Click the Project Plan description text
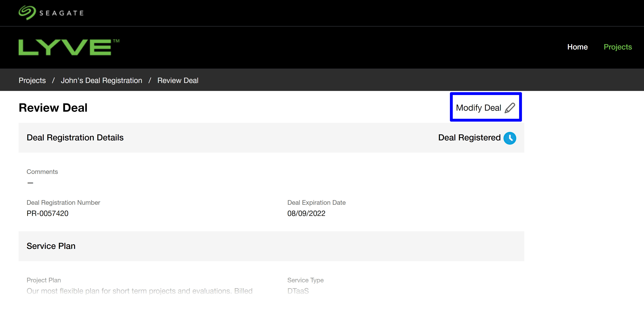The height and width of the screenshot is (318, 644). click(139, 291)
